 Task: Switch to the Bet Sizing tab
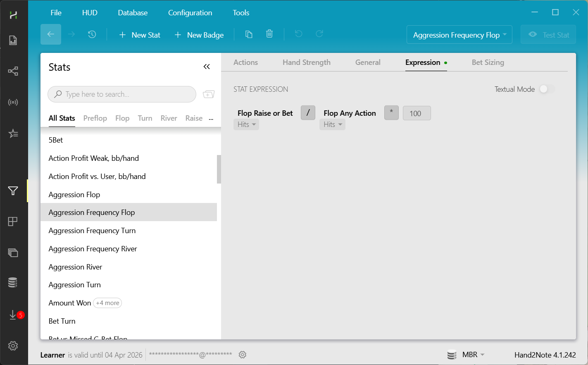point(488,62)
